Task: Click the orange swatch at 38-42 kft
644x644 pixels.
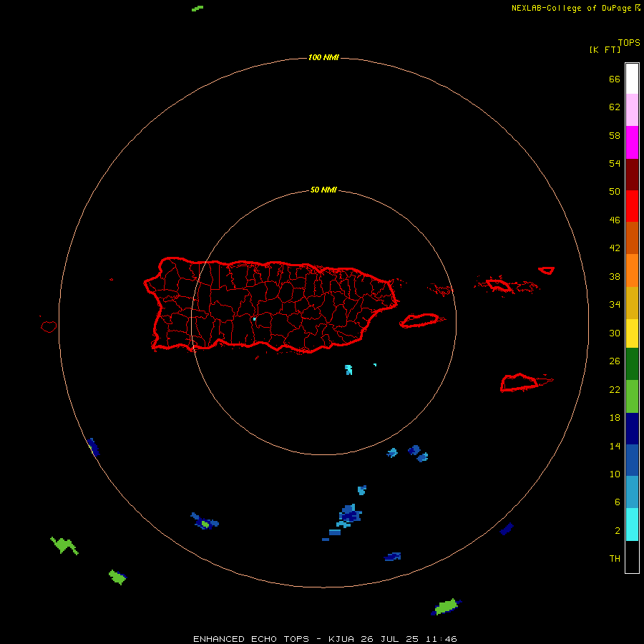Action: [632, 270]
